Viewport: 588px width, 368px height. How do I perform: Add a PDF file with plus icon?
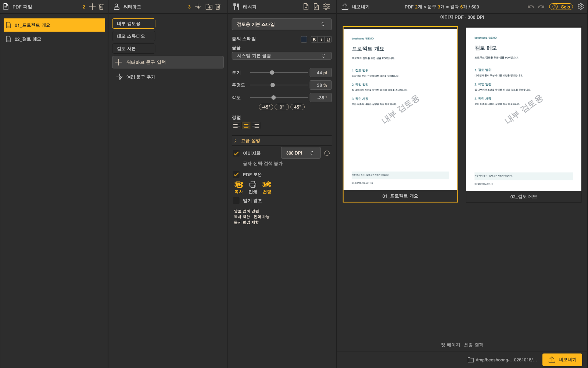click(x=92, y=7)
